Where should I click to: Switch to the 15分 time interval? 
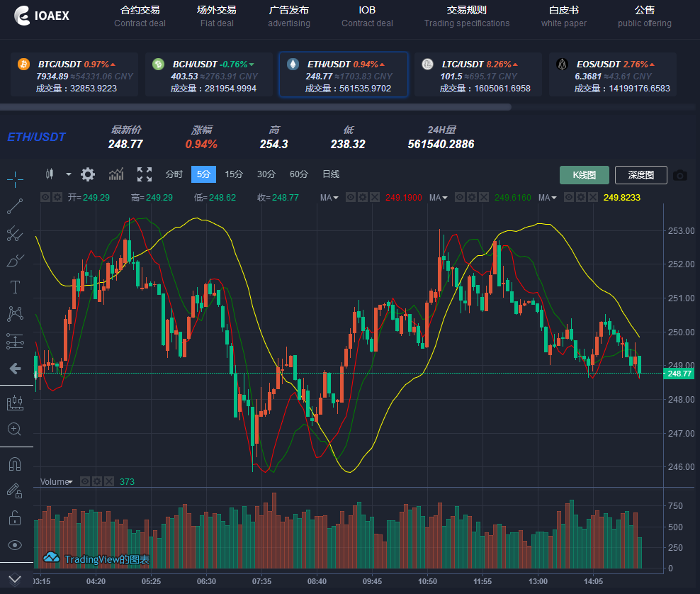[234, 174]
